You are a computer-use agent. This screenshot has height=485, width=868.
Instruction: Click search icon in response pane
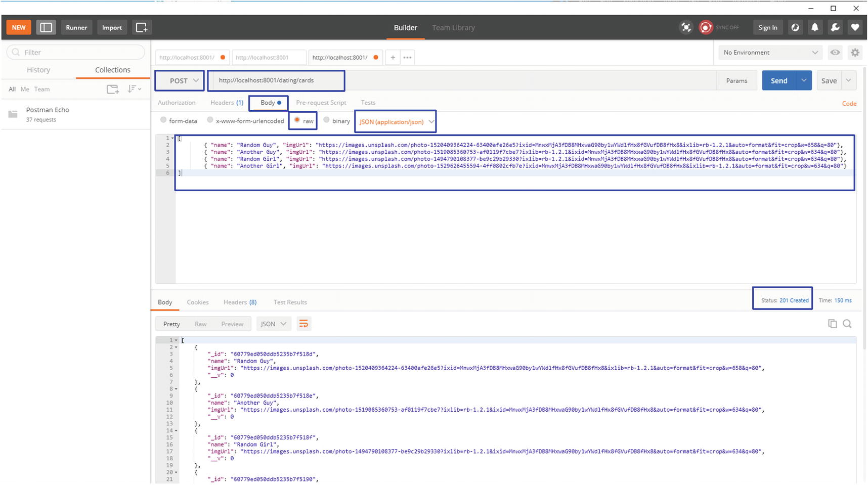click(x=847, y=324)
